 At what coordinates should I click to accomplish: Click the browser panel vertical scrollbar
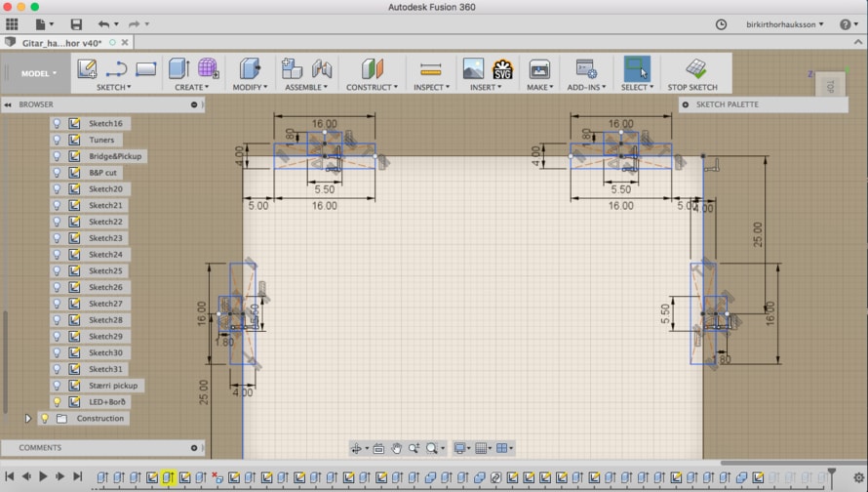point(5,362)
